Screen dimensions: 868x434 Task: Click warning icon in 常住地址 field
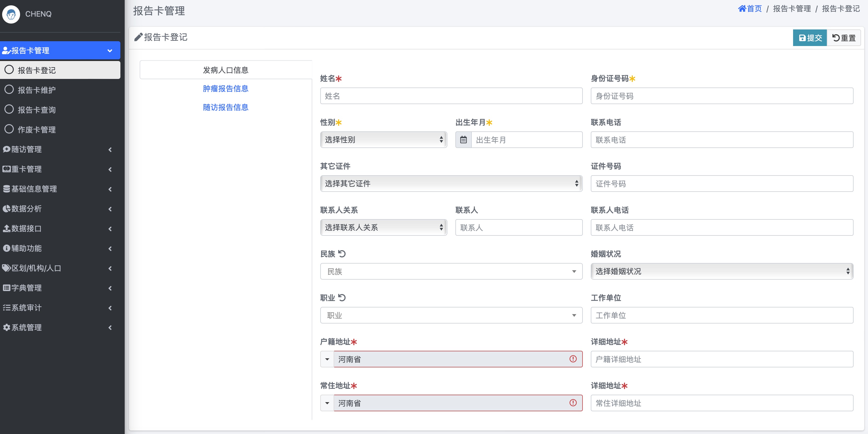coord(573,403)
